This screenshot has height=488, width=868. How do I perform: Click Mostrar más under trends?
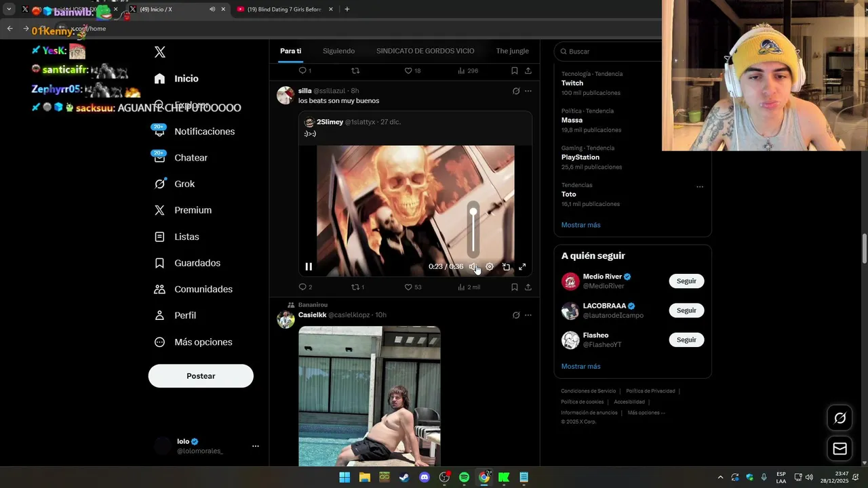pyautogui.click(x=580, y=225)
